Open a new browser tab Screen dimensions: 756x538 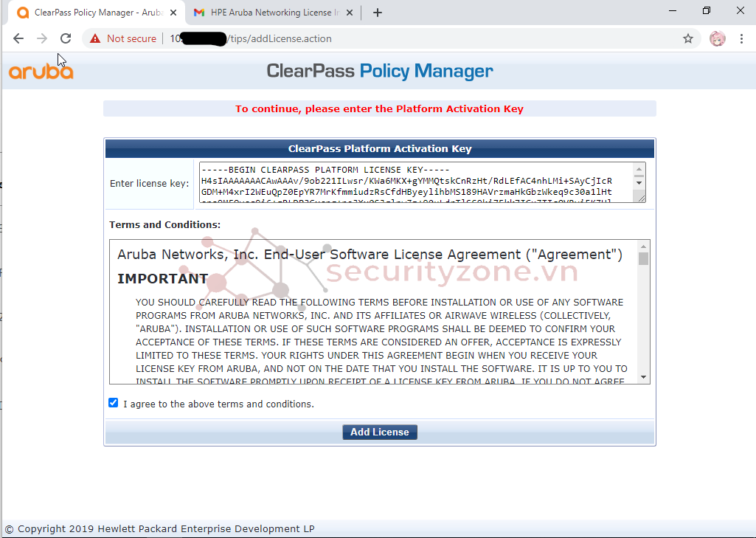[378, 13]
